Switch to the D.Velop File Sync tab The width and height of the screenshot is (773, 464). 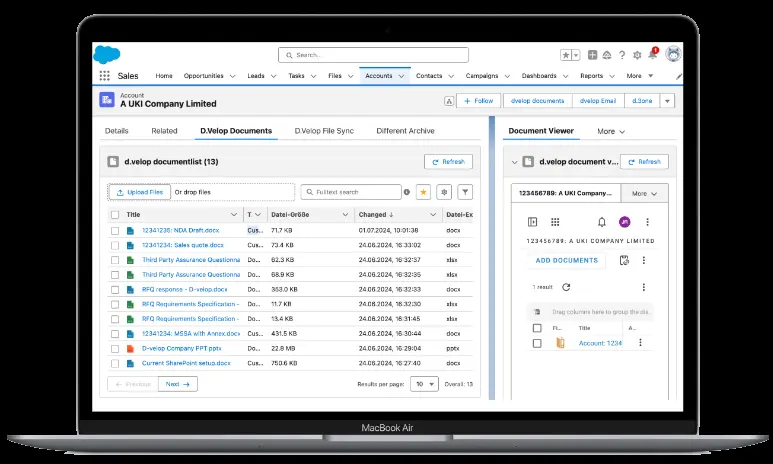[324, 131]
